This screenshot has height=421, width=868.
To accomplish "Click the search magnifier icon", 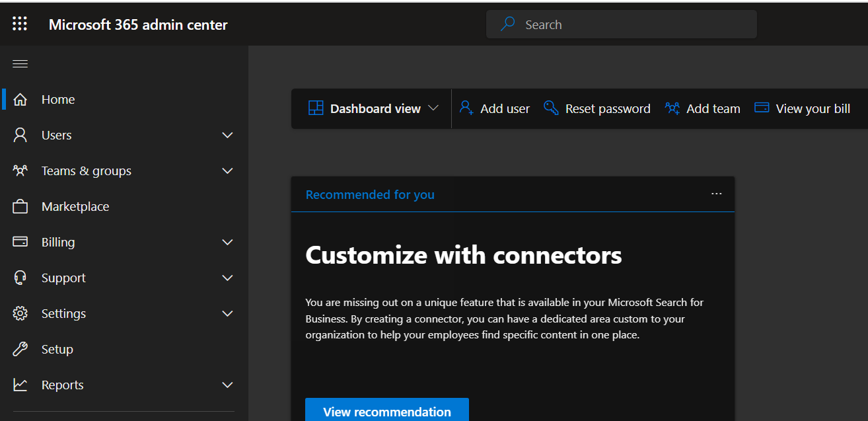I will tap(508, 24).
